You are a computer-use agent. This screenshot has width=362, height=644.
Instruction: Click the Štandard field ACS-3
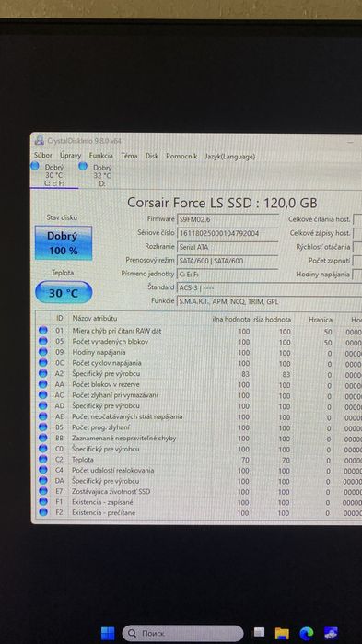click(269, 287)
